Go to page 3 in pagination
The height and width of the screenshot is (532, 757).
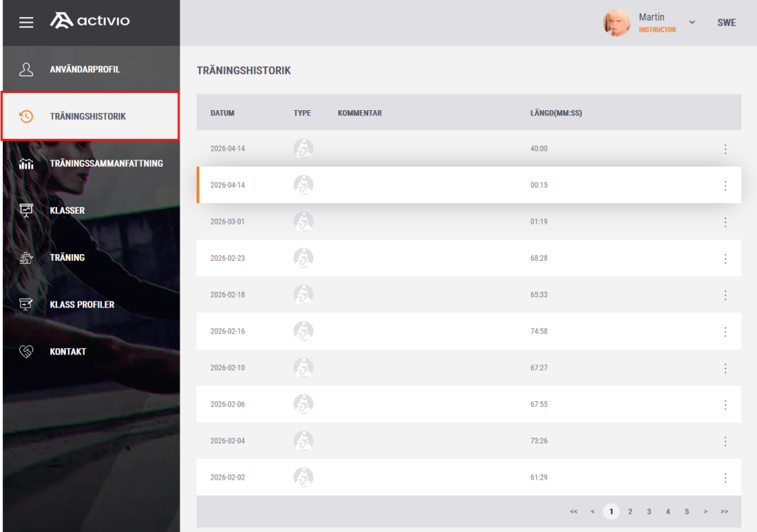click(x=648, y=511)
